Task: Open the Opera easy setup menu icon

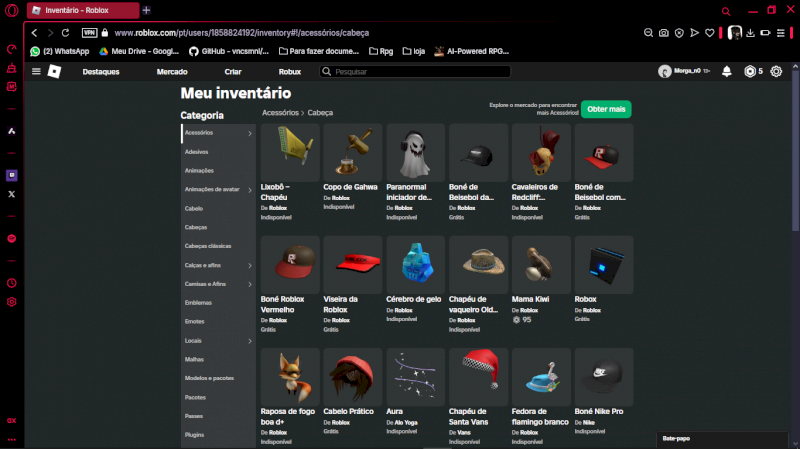Action: tap(781, 33)
